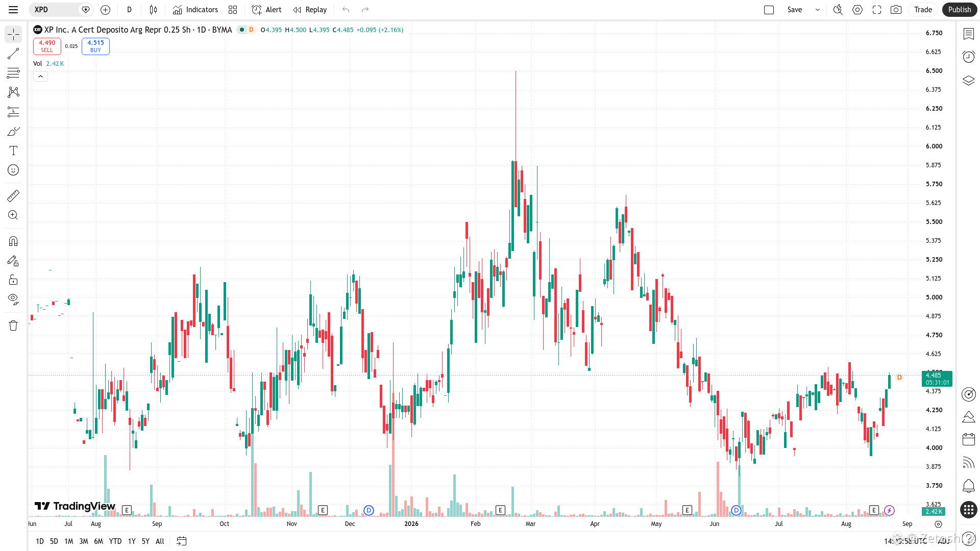This screenshot has height=551, width=980.
Task: Click the earnings E marker near November
Action: click(323, 510)
